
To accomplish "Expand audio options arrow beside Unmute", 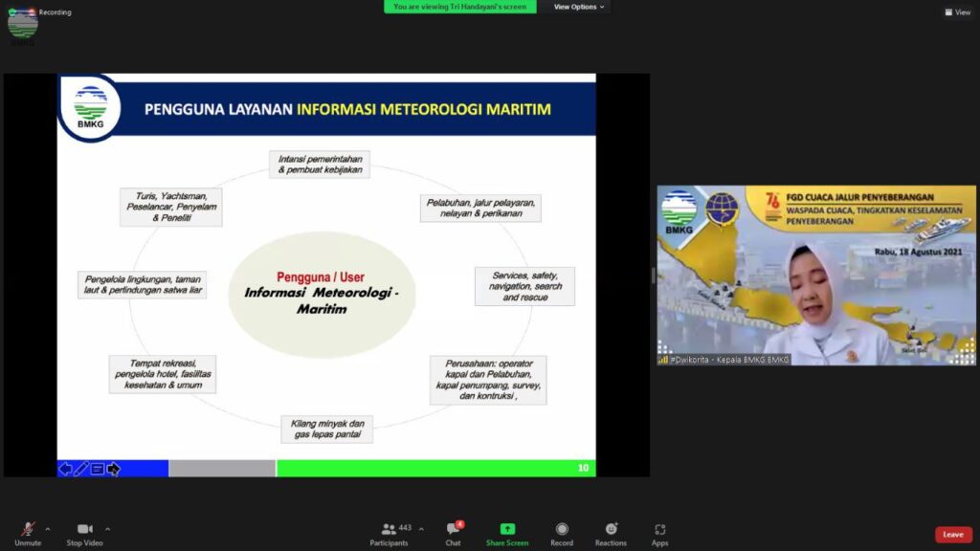I will (48, 528).
